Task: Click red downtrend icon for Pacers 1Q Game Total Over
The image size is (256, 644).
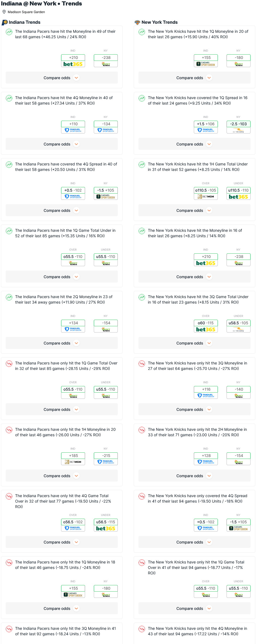Action: coord(9,364)
